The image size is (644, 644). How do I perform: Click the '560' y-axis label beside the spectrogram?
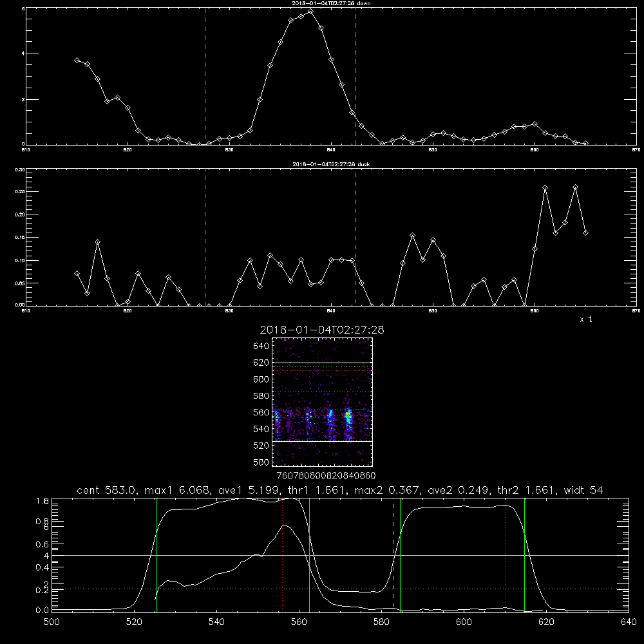click(261, 412)
